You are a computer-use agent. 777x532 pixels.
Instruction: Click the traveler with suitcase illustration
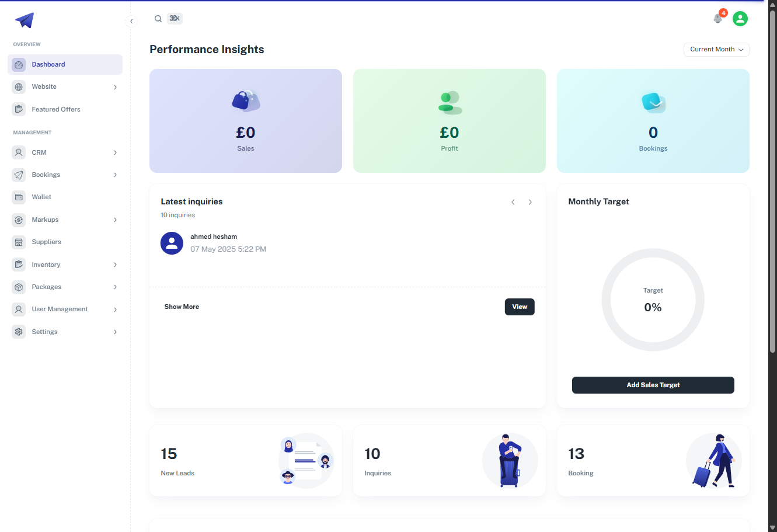point(714,461)
